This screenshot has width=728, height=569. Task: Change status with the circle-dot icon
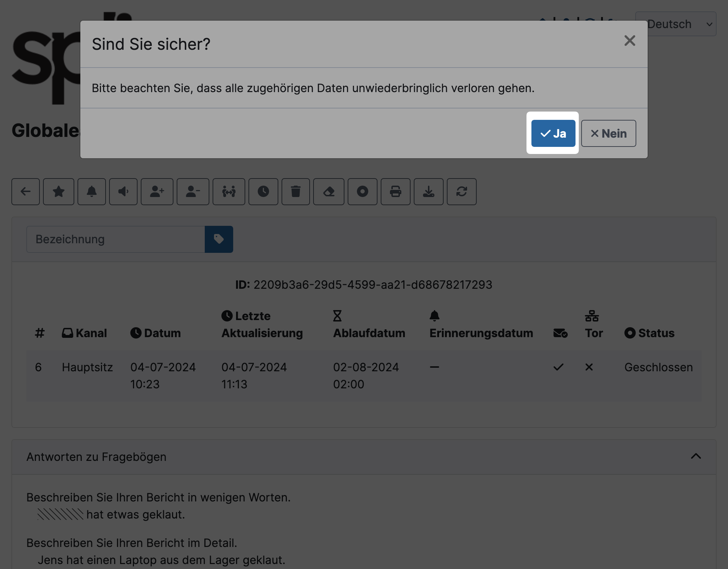pyautogui.click(x=363, y=192)
